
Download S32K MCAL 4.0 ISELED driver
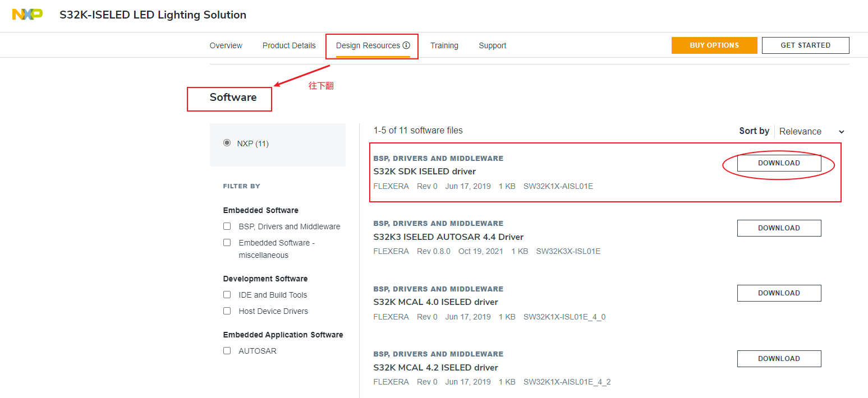pyautogui.click(x=779, y=293)
